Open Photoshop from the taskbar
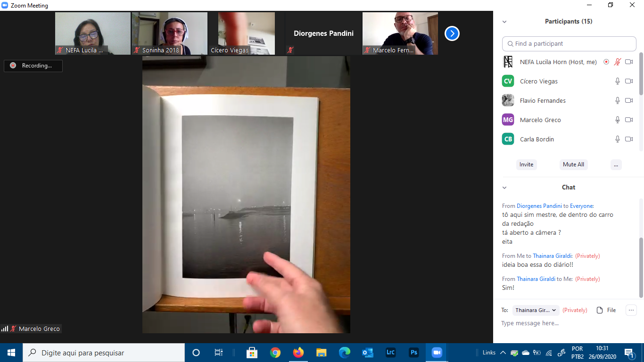 [414, 353]
